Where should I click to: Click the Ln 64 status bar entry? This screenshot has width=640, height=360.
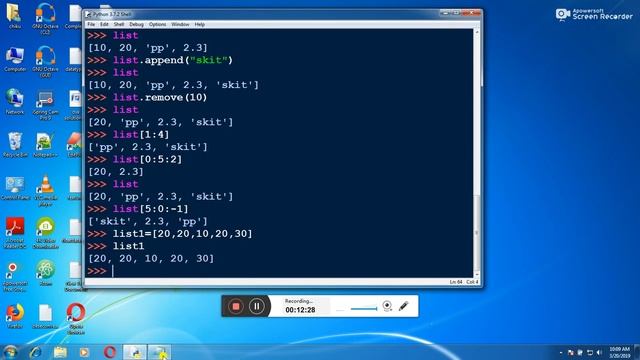pyautogui.click(x=456, y=282)
